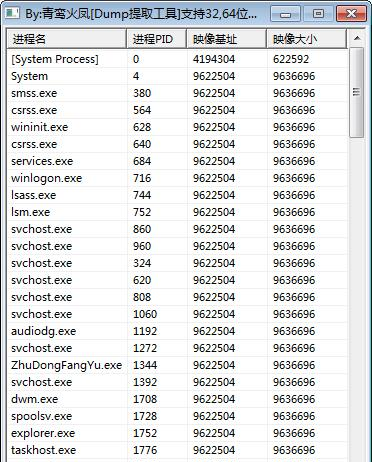Sort by 映像大小 column header
This screenshot has width=372, height=462.
pos(307,39)
